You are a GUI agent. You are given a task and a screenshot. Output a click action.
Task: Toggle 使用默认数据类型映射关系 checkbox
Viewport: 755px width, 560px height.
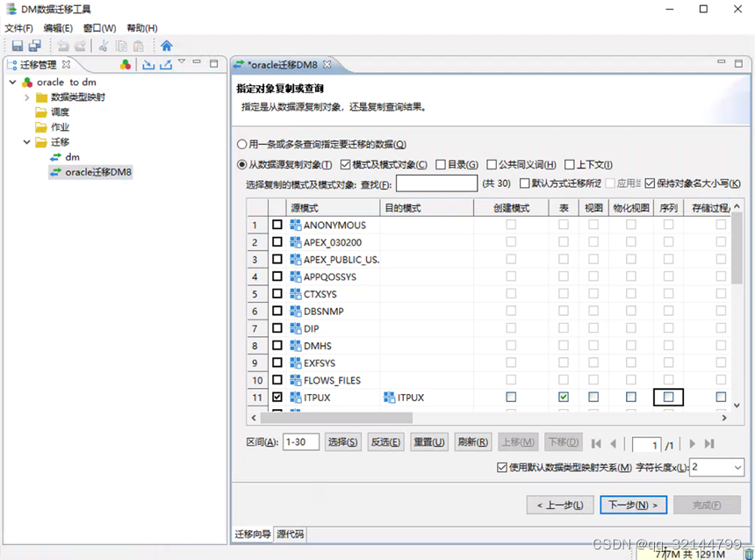(502, 468)
